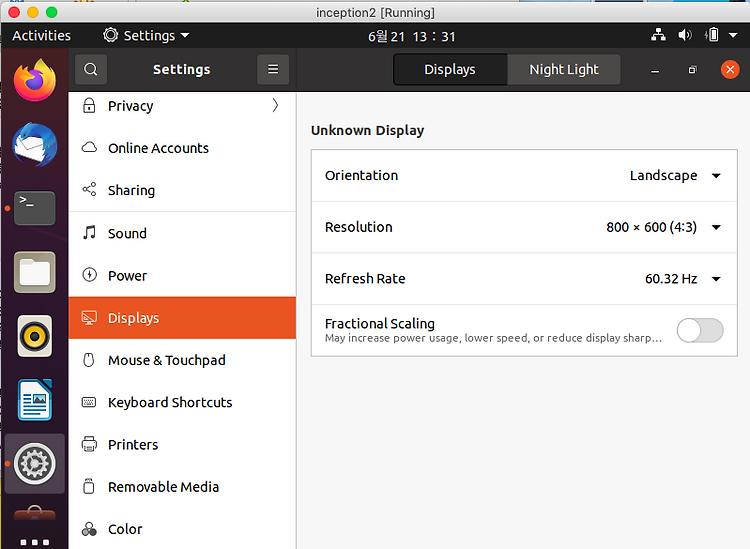Click the Keyboard Shortcuts keyboard icon
This screenshot has height=549, width=750.
(x=89, y=402)
